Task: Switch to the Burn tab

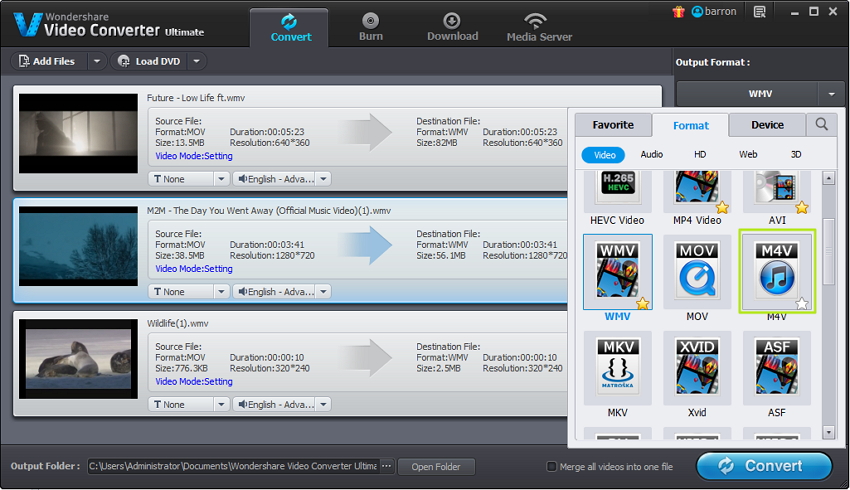Action: 371,28
